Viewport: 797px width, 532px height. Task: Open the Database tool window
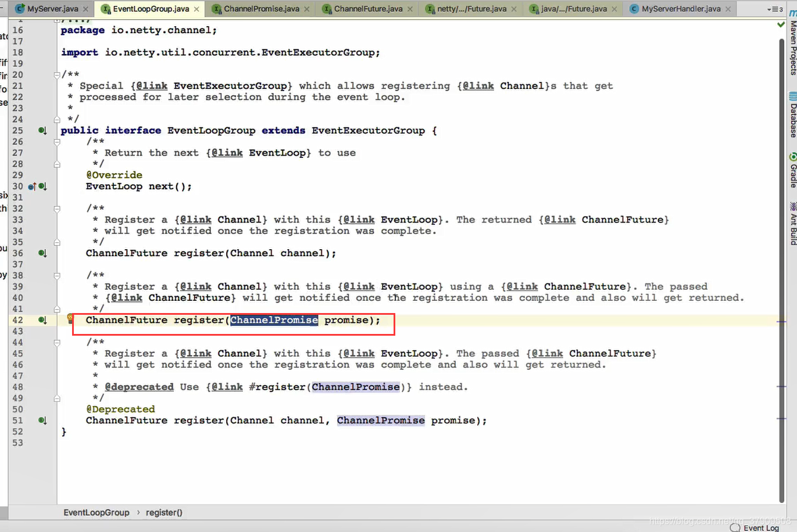pos(793,115)
